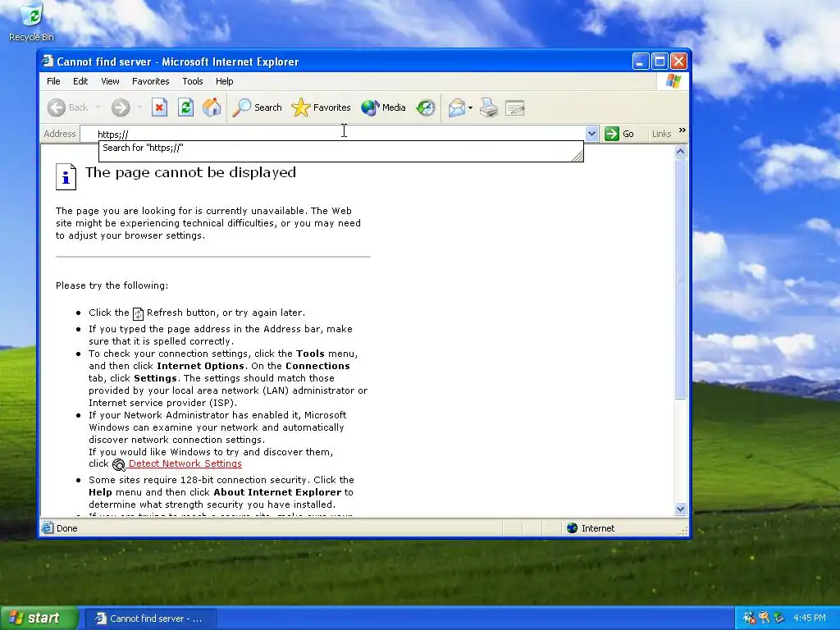Image resolution: width=840 pixels, height=630 pixels.
Task: Click the info icon beside page heading
Action: click(66, 176)
